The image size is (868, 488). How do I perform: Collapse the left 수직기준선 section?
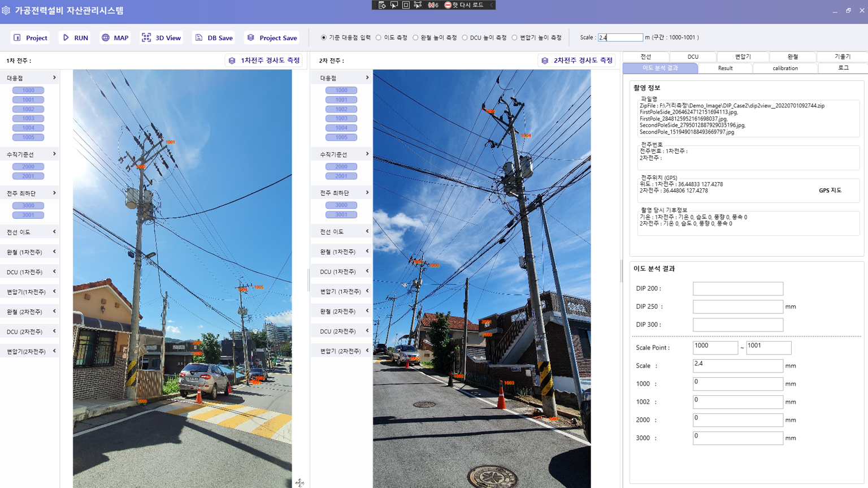point(54,154)
